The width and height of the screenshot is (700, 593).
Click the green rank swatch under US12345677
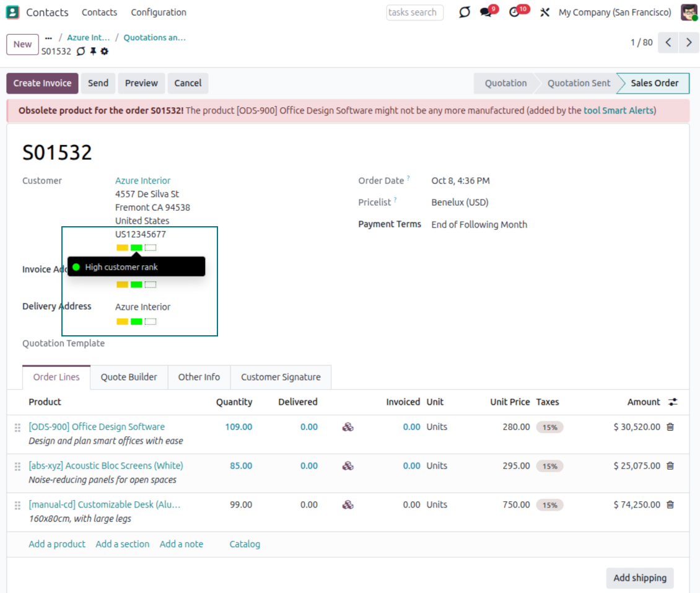point(136,248)
